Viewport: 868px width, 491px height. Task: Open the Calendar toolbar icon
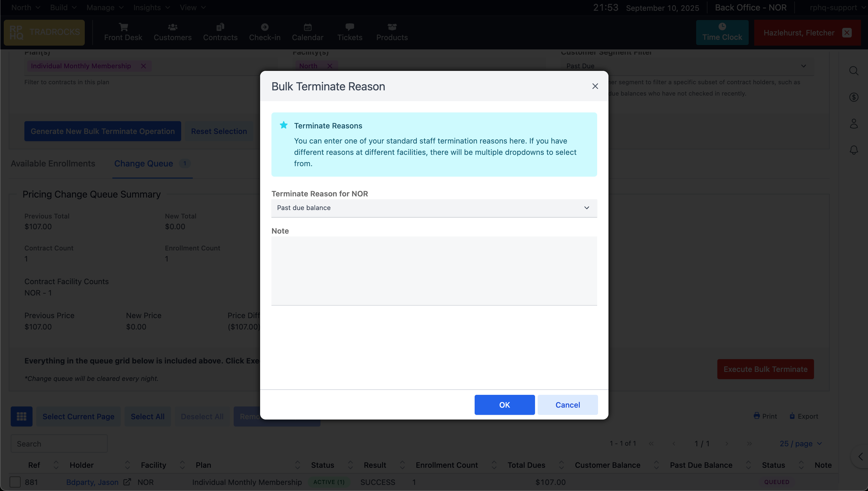(x=307, y=27)
